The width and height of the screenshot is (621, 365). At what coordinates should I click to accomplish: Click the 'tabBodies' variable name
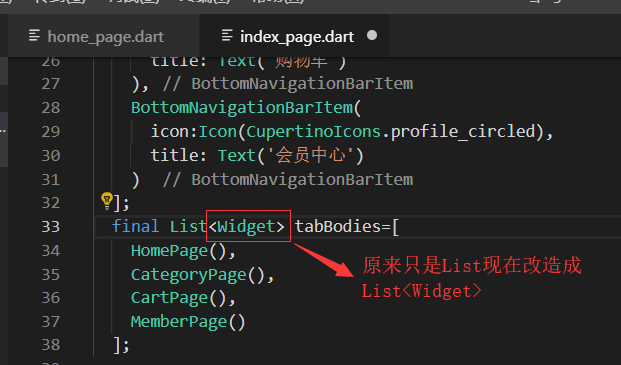338,226
